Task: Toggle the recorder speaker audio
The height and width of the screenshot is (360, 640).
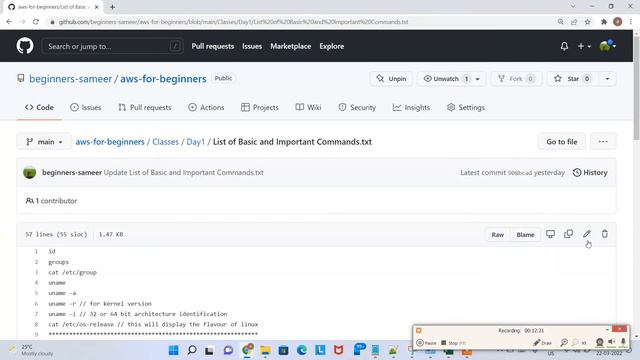Action: click(611, 342)
